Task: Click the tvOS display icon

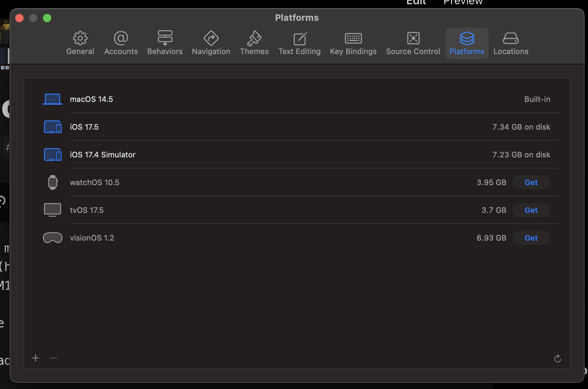Action: [53, 210]
